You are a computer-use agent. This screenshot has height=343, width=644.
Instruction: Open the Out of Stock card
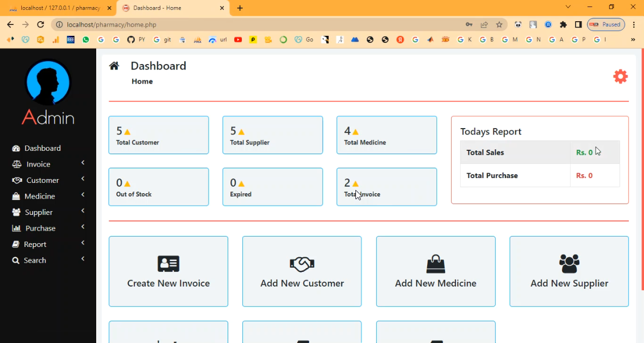pos(158,187)
